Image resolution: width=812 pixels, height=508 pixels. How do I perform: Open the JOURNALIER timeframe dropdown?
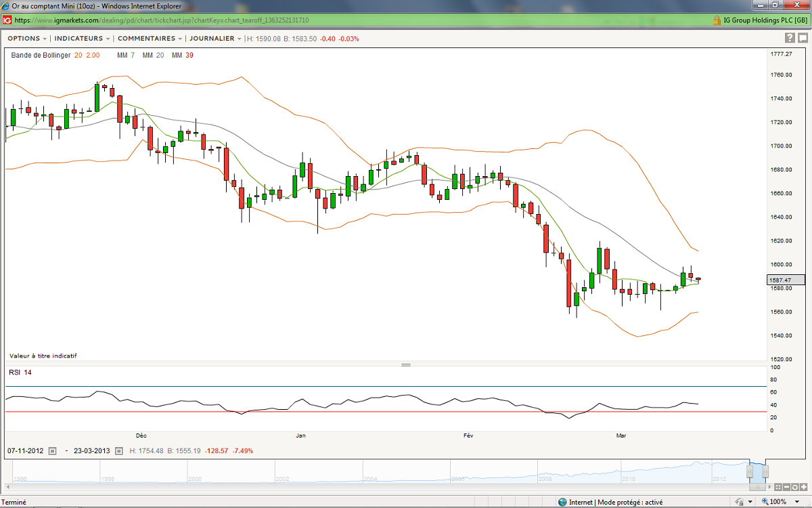(215, 39)
